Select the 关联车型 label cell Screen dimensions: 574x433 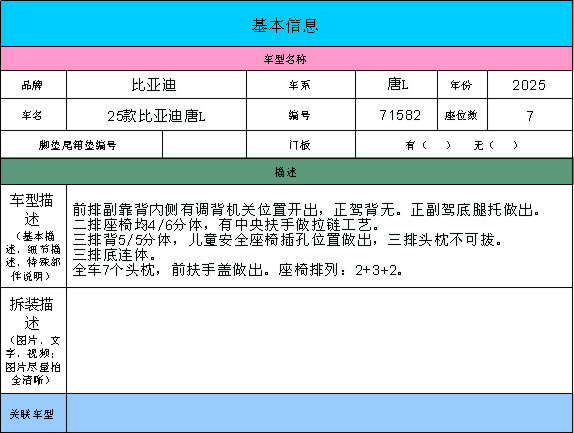click(x=33, y=413)
